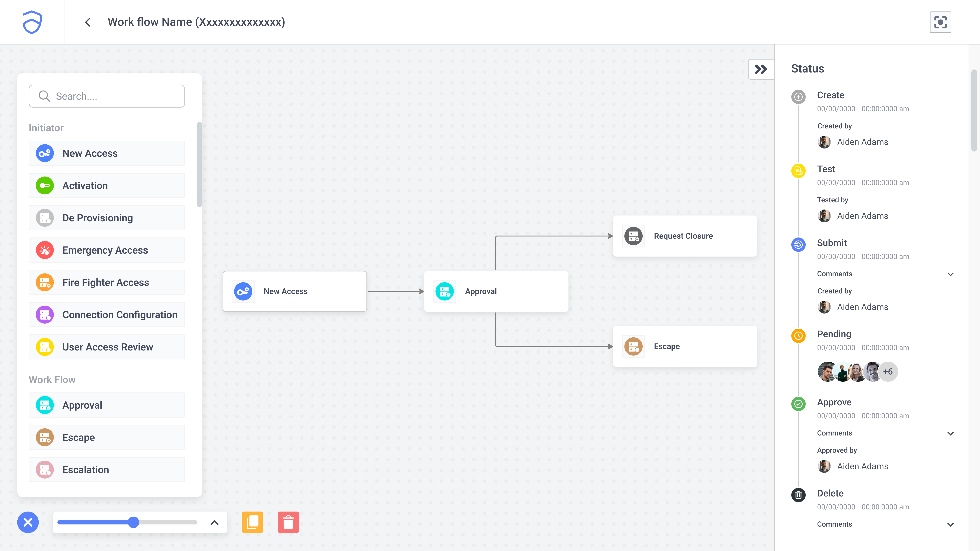Viewport: 980px width, 551px height.
Task: Click the Create status plus icon
Action: (x=798, y=97)
